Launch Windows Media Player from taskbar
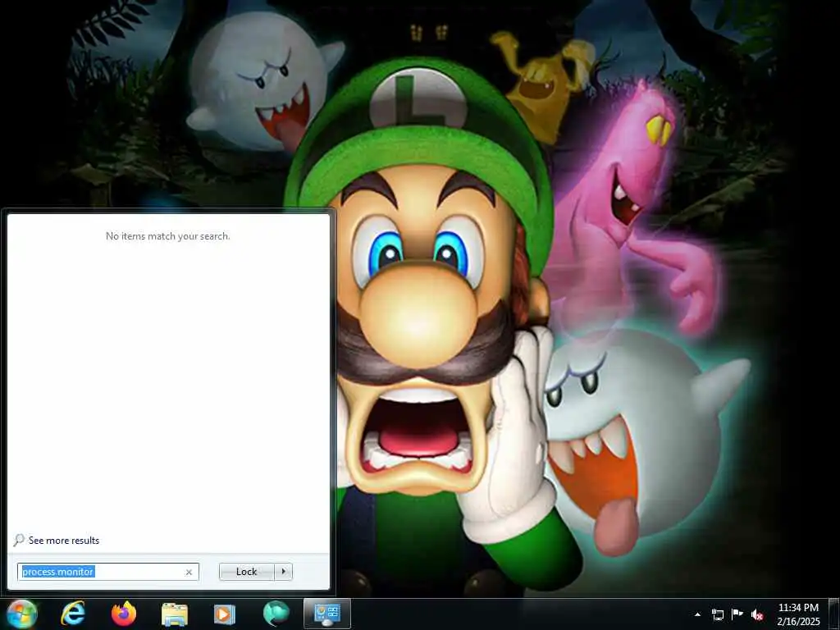Viewport: 840px width, 630px height. point(225,614)
